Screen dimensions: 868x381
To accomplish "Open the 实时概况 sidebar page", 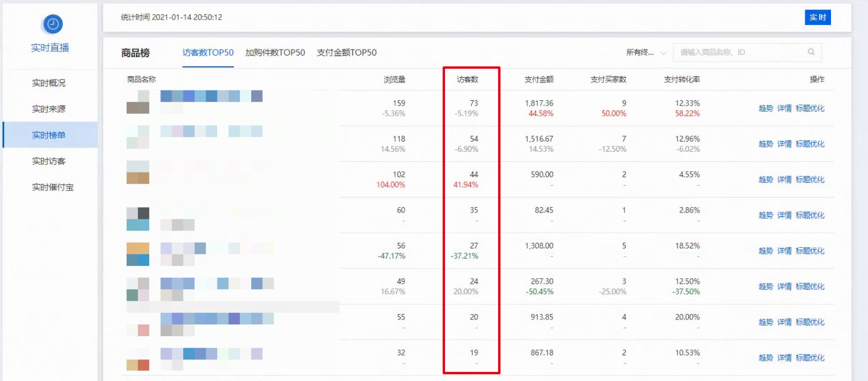I will click(x=50, y=82).
